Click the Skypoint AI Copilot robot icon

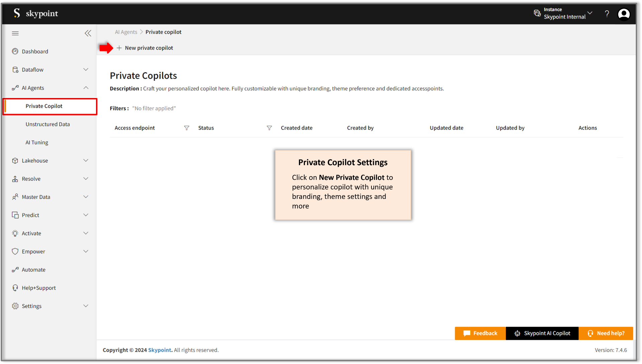[517, 333]
